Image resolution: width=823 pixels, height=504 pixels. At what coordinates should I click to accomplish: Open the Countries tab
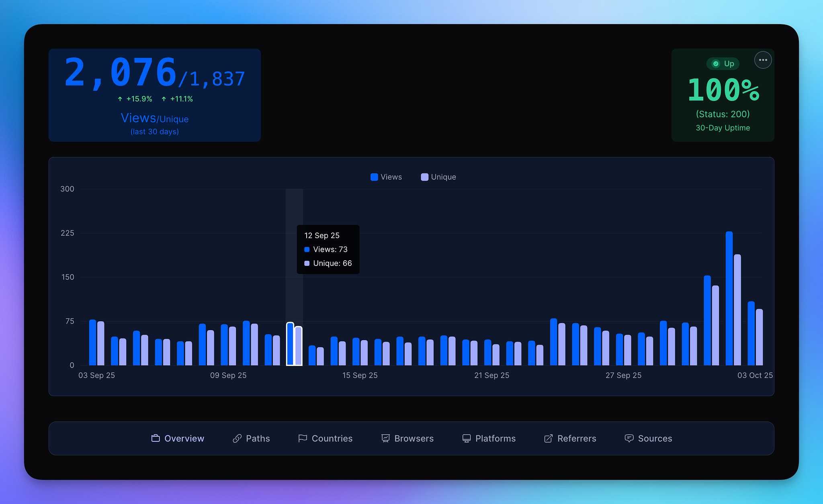point(332,438)
